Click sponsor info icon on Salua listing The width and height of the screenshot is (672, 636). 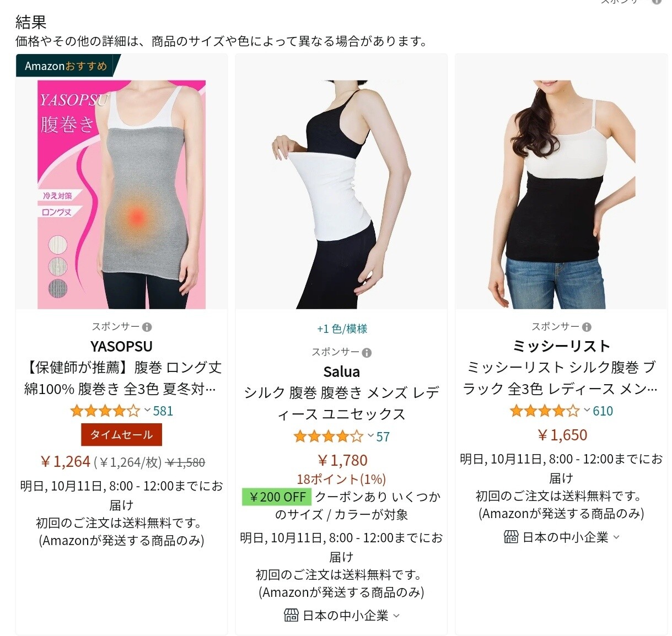pyautogui.click(x=367, y=353)
